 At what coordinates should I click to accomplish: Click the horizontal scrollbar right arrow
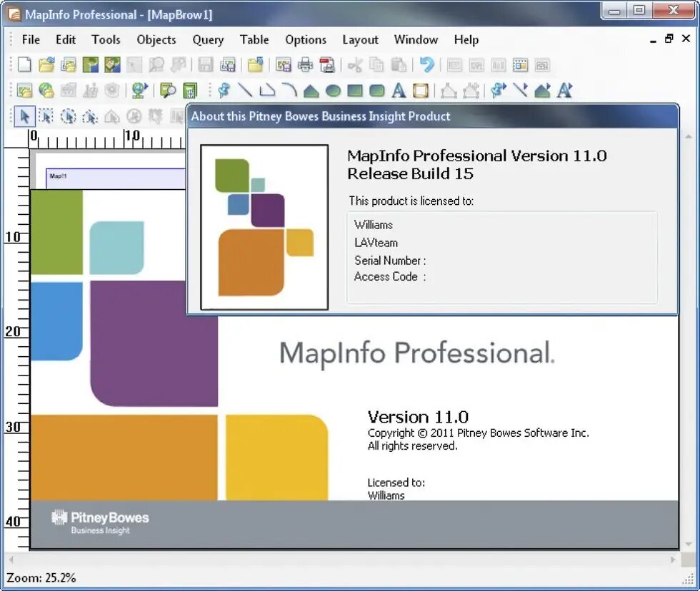(673, 560)
